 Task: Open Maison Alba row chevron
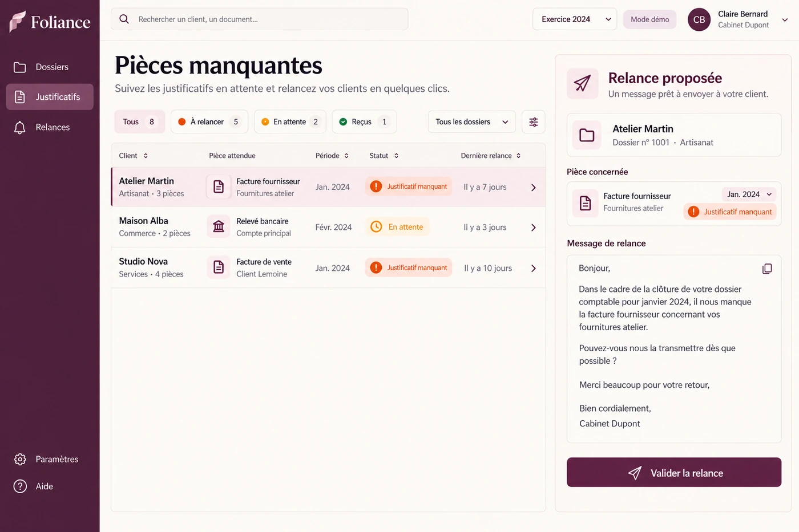click(534, 228)
